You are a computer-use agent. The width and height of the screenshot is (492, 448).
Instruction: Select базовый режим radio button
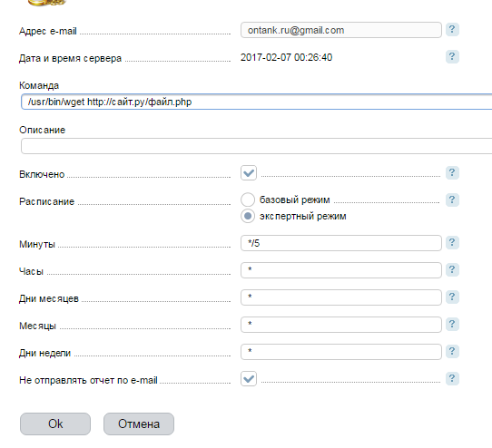[x=248, y=200]
